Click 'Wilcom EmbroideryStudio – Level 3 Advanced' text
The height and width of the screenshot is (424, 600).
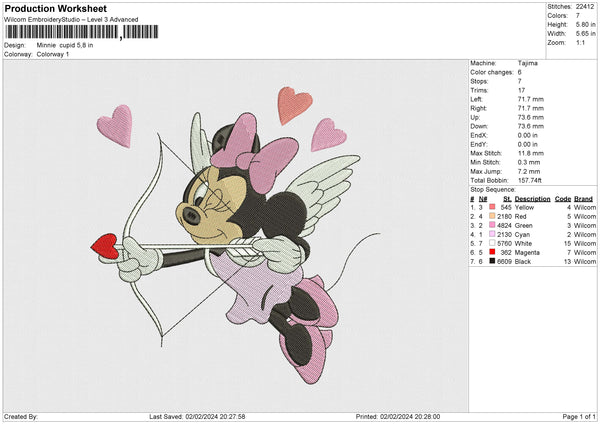coord(71,20)
